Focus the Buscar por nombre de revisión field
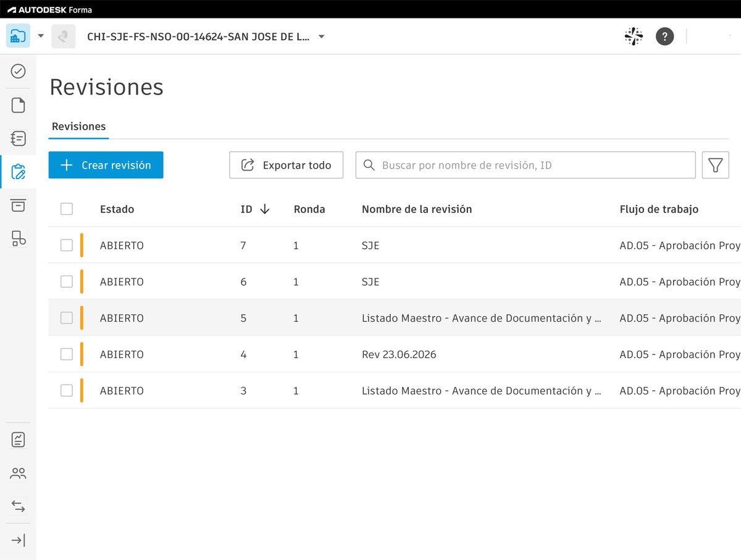Screen dimensions: 741x560 525,165
